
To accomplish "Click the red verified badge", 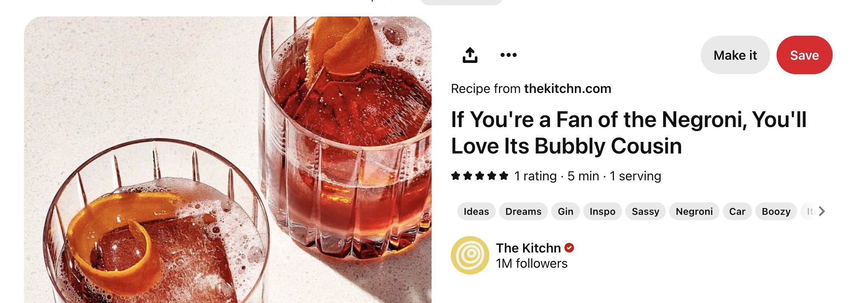I will pos(569,248).
